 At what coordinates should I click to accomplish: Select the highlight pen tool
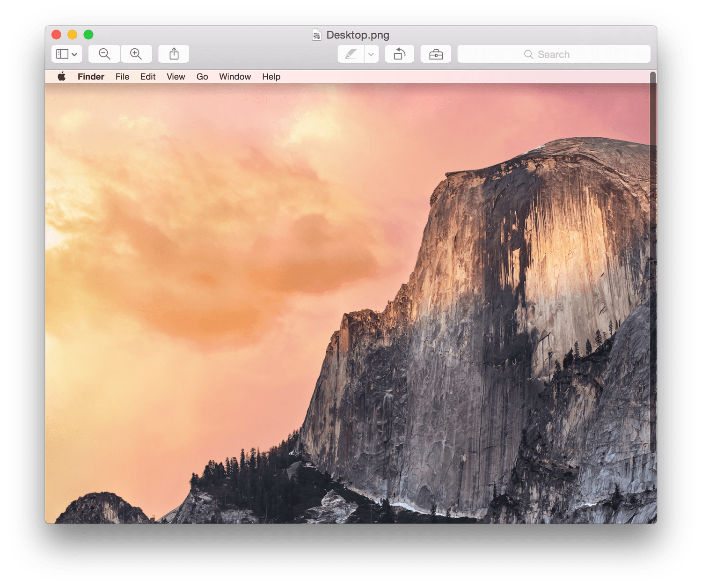click(x=351, y=54)
